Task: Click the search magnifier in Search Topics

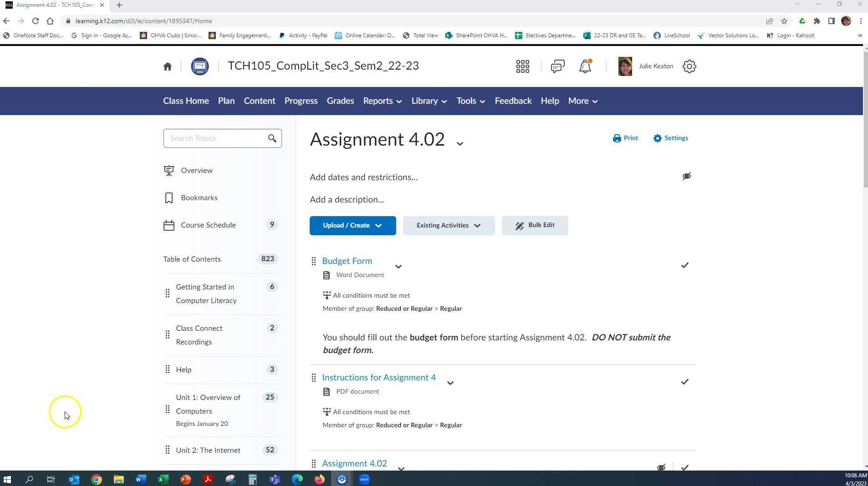Action: 272,138
